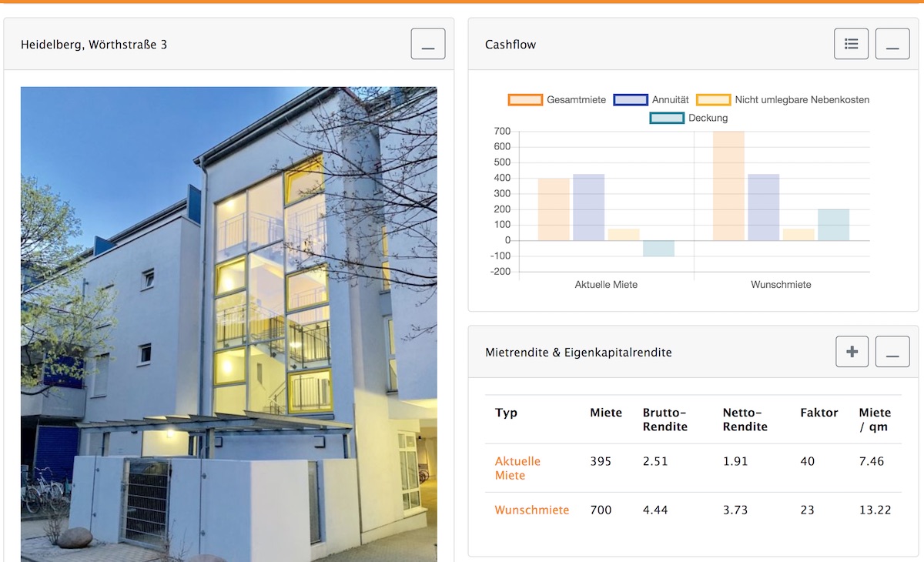Open the Cashflow list view icon
Viewport: 924px width, 562px height.
pyautogui.click(x=852, y=44)
